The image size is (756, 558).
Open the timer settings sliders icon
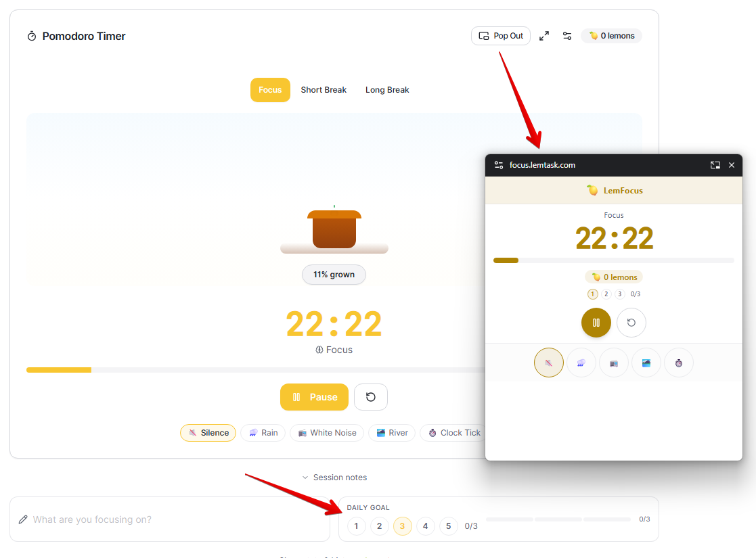pyautogui.click(x=567, y=35)
